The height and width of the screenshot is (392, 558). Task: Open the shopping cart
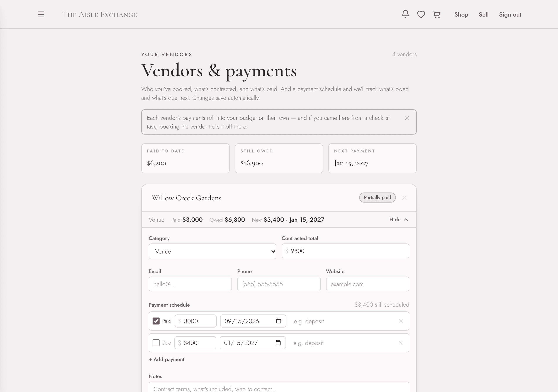pyautogui.click(x=437, y=15)
